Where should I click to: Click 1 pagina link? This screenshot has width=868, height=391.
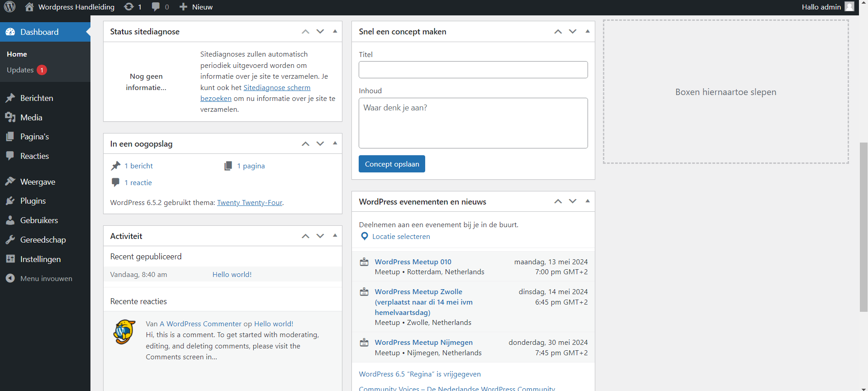251,166
